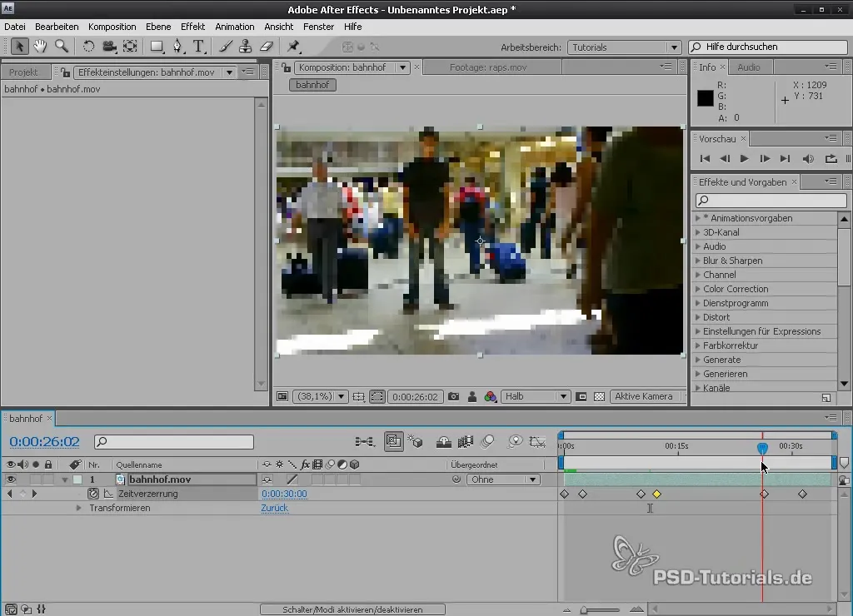Select the Puppet Pin tool
The width and height of the screenshot is (853, 616).
point(293,47)
